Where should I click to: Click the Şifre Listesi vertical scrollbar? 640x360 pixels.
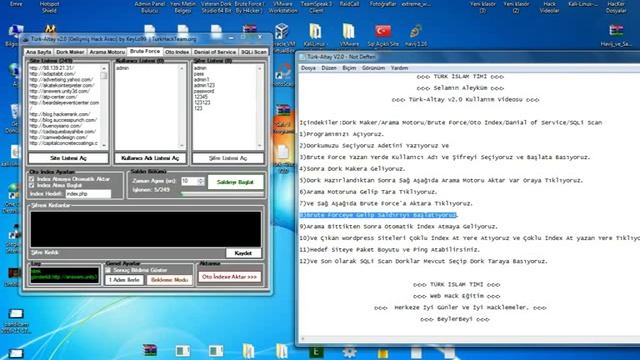click(x=260, y=106)
